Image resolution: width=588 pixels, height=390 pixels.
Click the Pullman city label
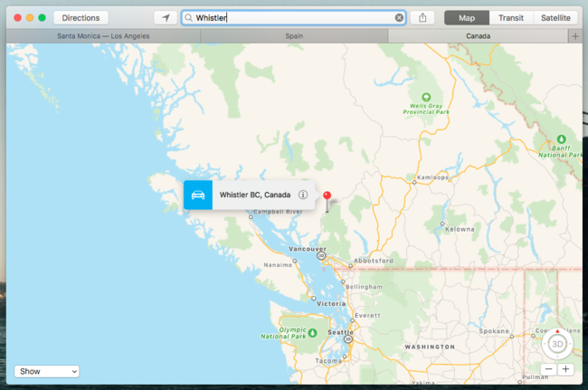click(536, 376)
